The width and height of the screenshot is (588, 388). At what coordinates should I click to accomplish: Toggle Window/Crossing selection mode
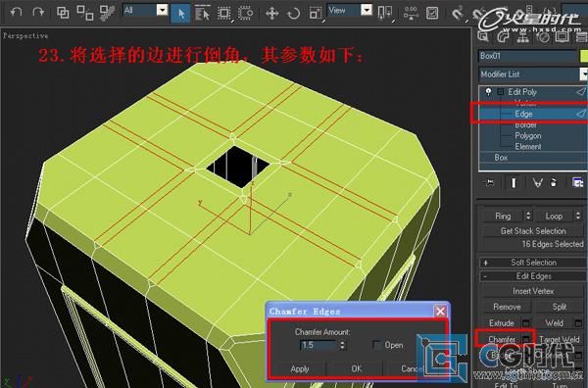[246, 14]
